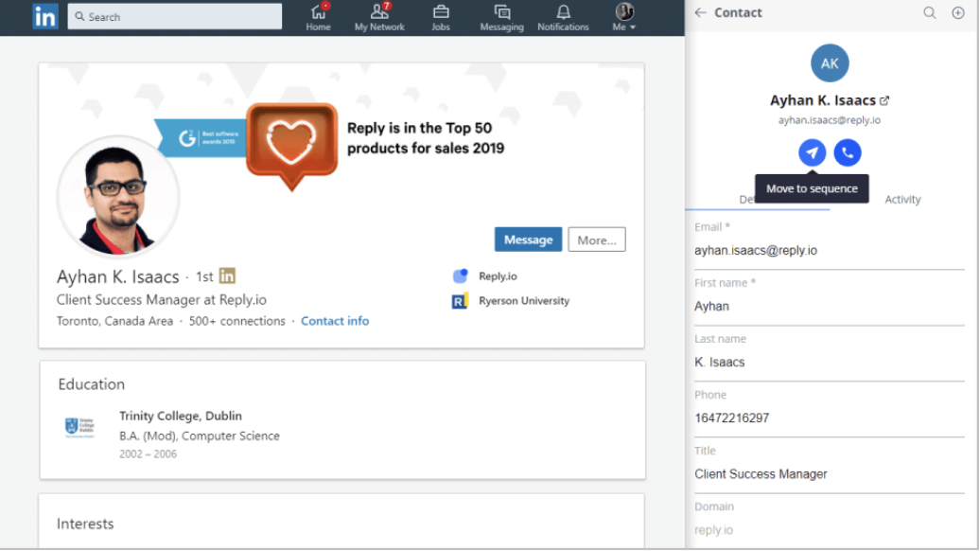Open Ryerson University link
This screenshot has height=551, width=980.
tap(524, 301)
